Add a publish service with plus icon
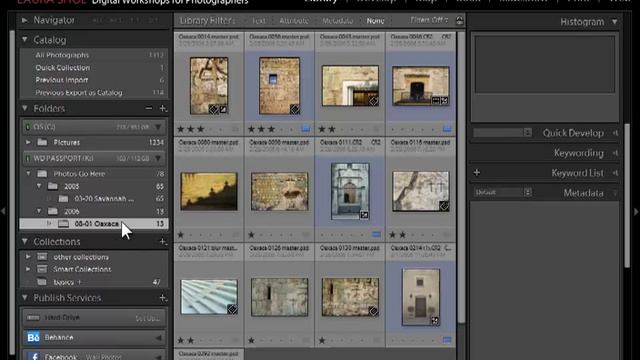Image resolution: width=640 pixels, height=360 pixels. [163, 298]
